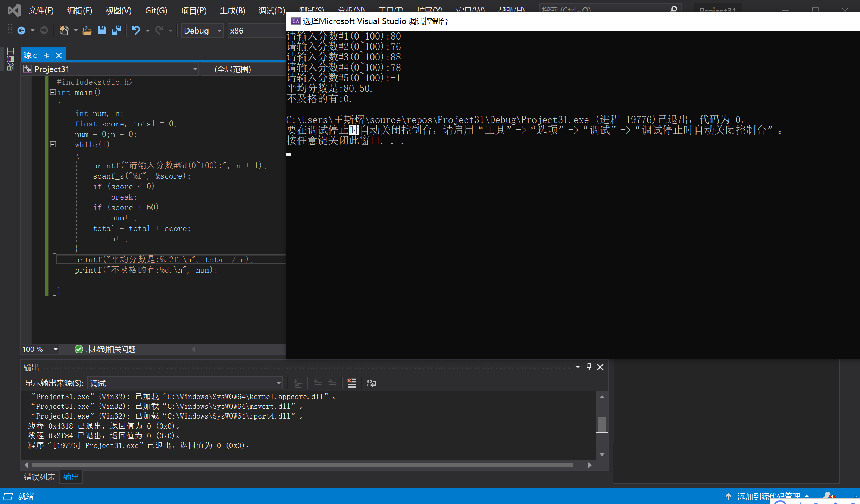Viewport: 860px width, 504px height.
Task: Switch to the 错误列表 tab
Action: pos(40,477)
